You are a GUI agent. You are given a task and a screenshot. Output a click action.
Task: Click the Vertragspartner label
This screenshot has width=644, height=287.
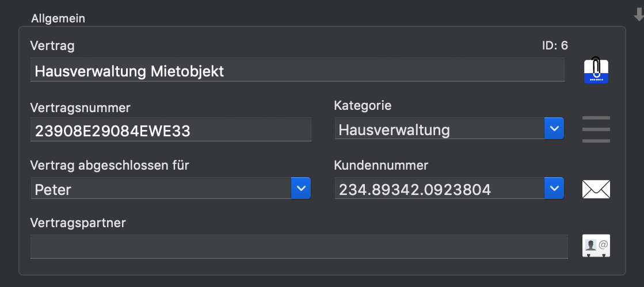(78, 223)
